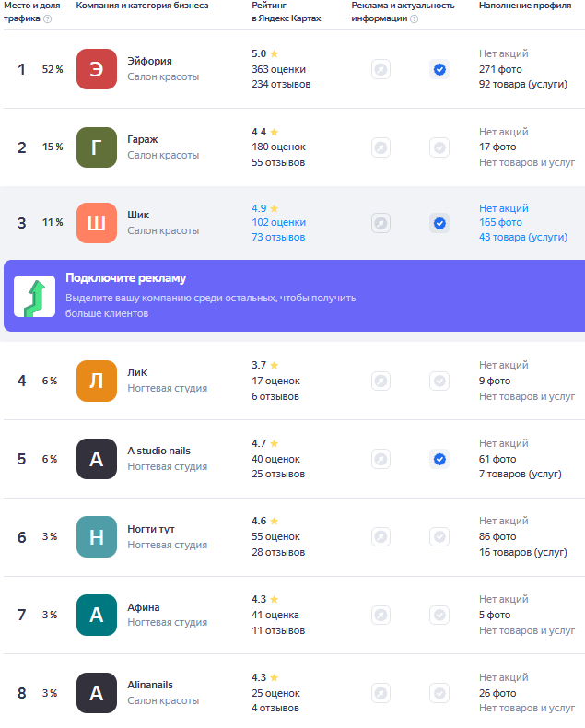
Task: Open the '43 товара (услуги)' link
Action: [523, 237]
